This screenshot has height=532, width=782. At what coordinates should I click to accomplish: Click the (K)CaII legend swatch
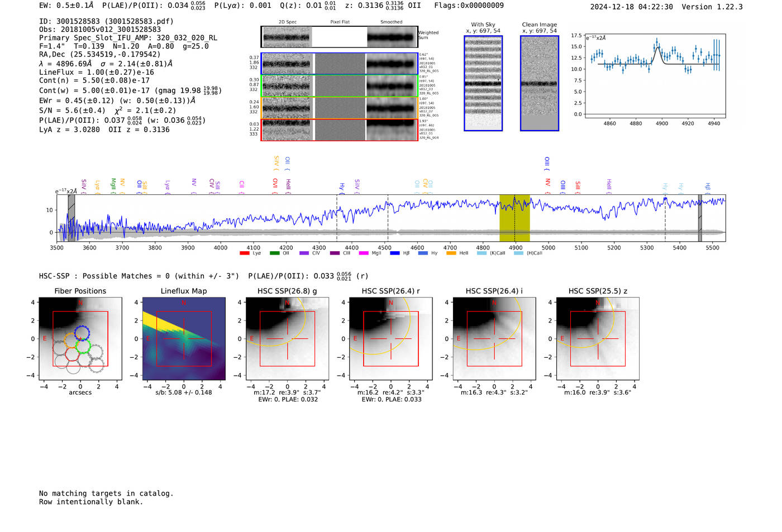[481, 253]
